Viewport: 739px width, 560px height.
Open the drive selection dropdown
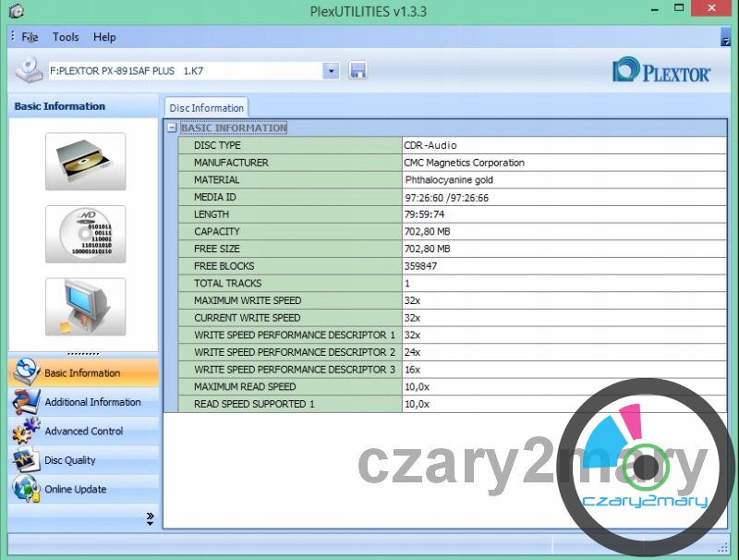pos(332,71)
